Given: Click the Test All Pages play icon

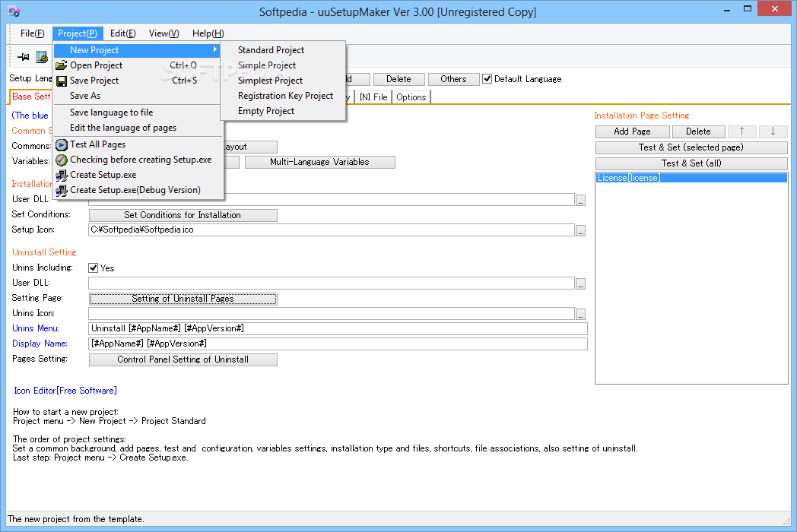Looking at the screenshot, I should 62,145.
